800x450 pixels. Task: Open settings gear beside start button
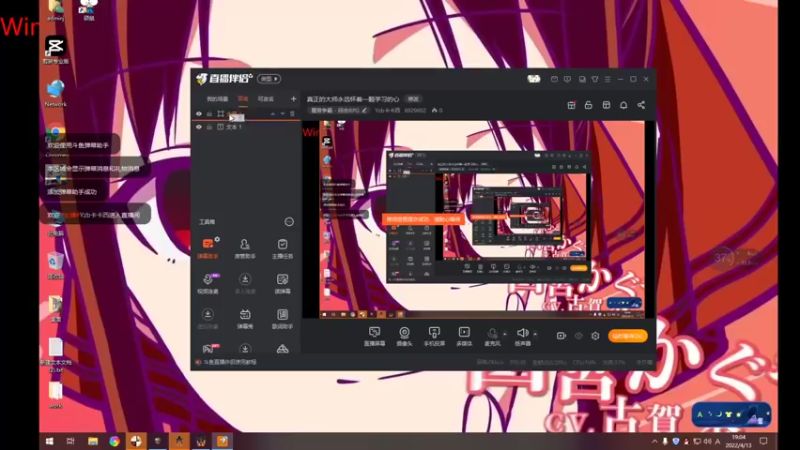click(595, 336)
